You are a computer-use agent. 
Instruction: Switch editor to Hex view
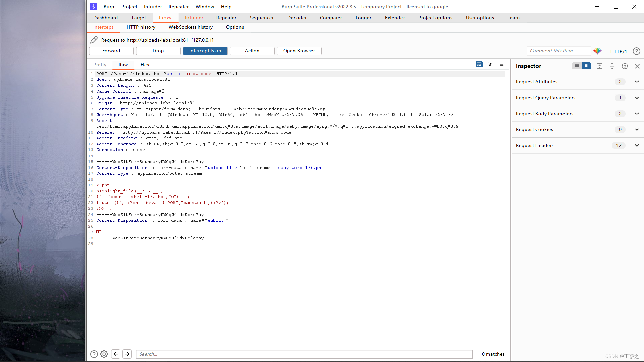point(145,65)
